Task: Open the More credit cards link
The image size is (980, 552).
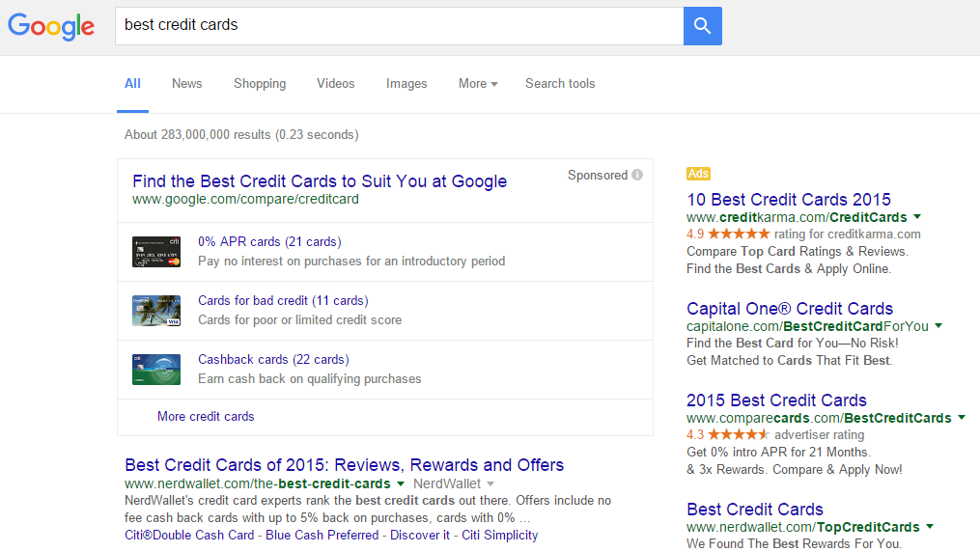Action: point(206,417)
